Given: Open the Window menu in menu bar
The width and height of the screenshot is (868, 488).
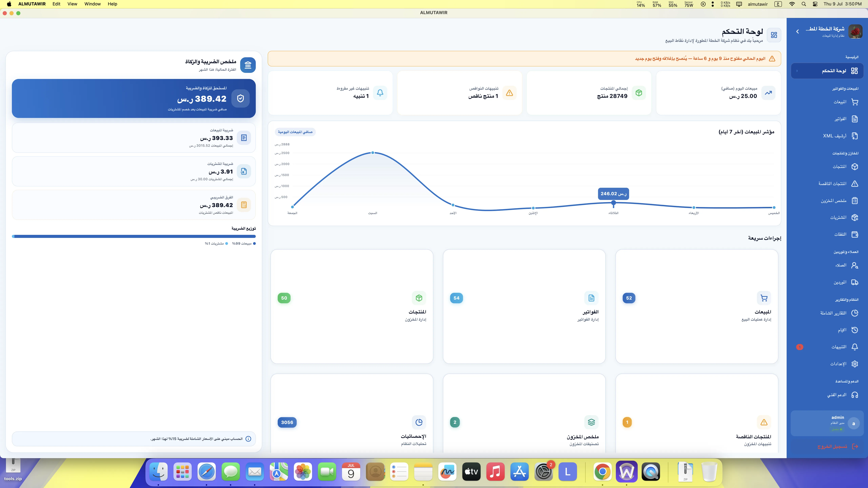Looking at the screenshot, I should pos(92,4).
